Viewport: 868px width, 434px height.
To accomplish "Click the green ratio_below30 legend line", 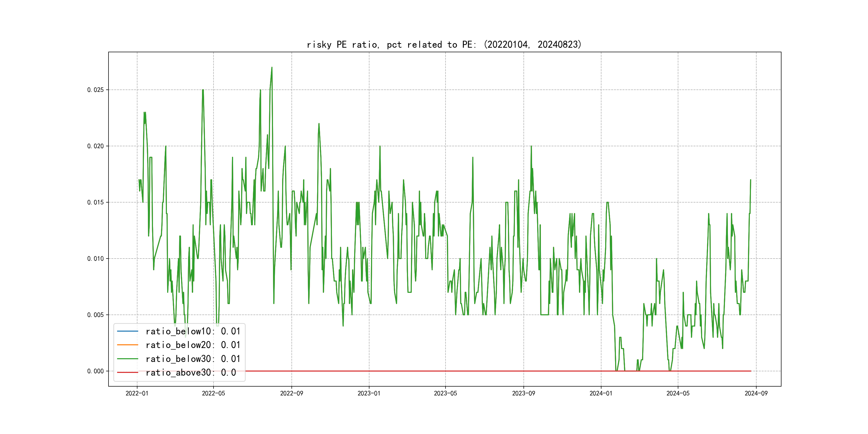I will (x=127, y=359).
